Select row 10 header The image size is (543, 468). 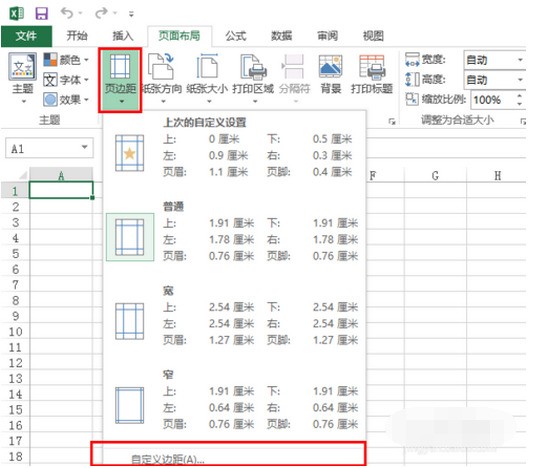coord(15,332)
